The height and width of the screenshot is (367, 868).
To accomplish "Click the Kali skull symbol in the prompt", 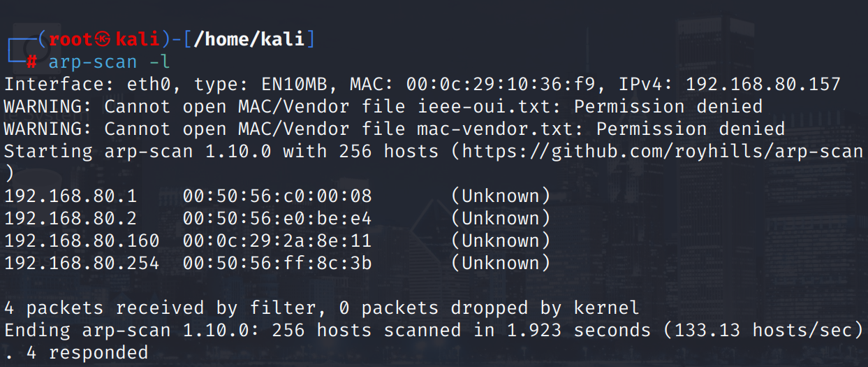I will click(103, 39).
